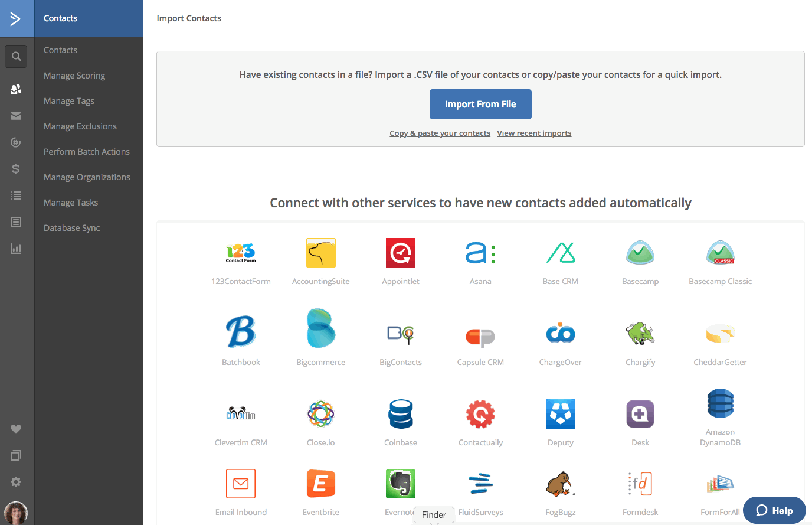
Task: Click the Import From File button
Action: click(480, 105)
